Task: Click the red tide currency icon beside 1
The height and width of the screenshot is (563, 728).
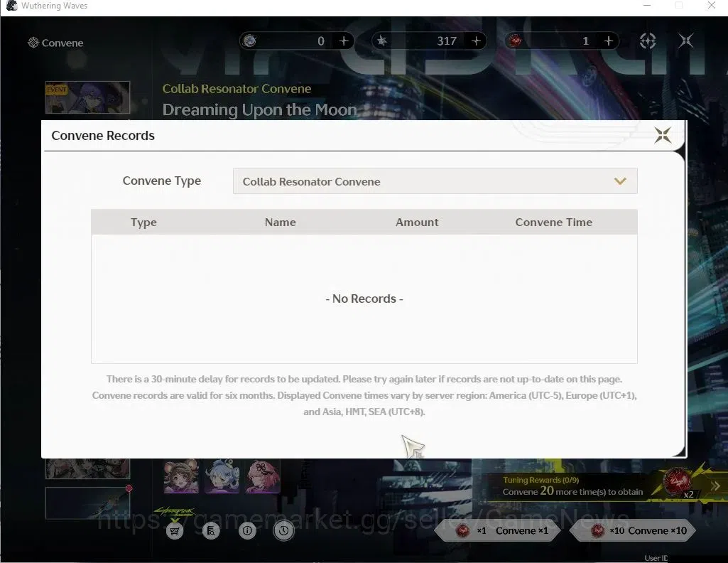Action: coord(514,41)
